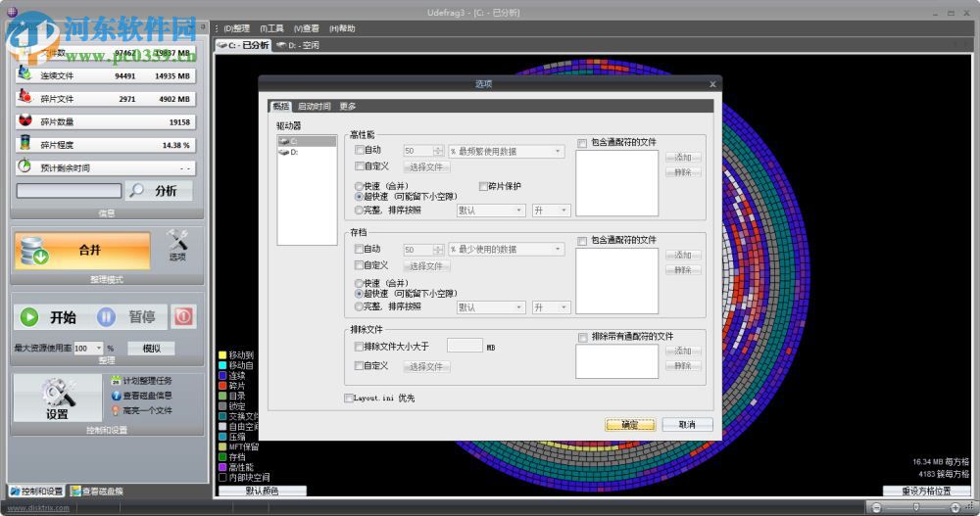Viewport: 980px width, 516px height.
Task: Open the 最大资源使用率 100 dropdown
Action: pos(88,348)
